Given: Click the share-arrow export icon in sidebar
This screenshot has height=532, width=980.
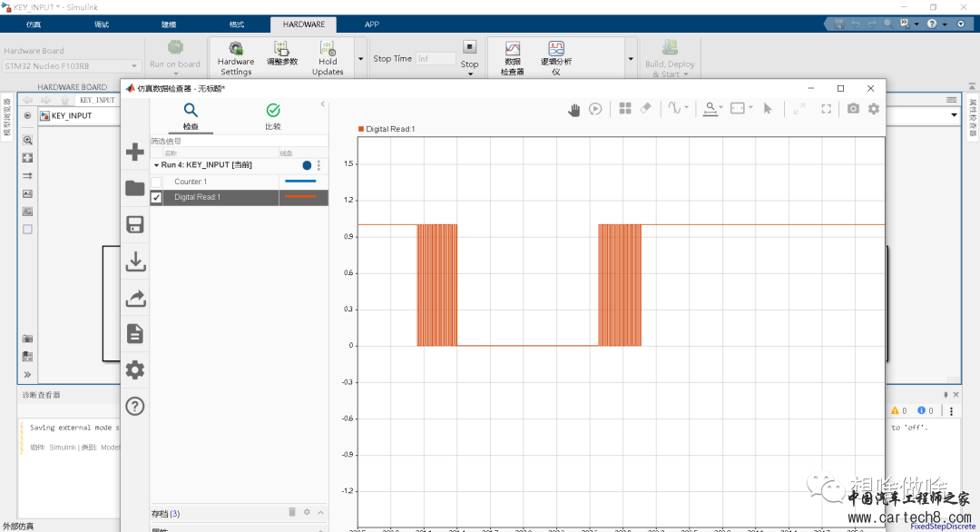Looking at the screenshot, I should [135, 298].
